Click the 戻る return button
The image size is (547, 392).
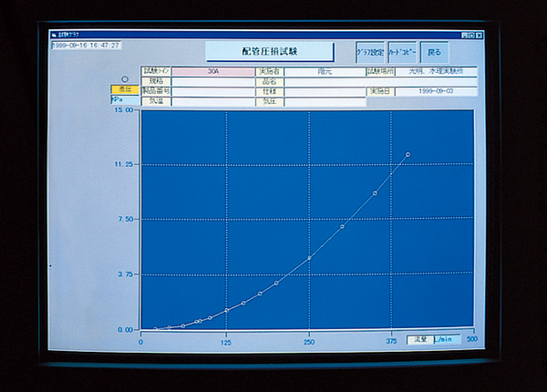434,53
